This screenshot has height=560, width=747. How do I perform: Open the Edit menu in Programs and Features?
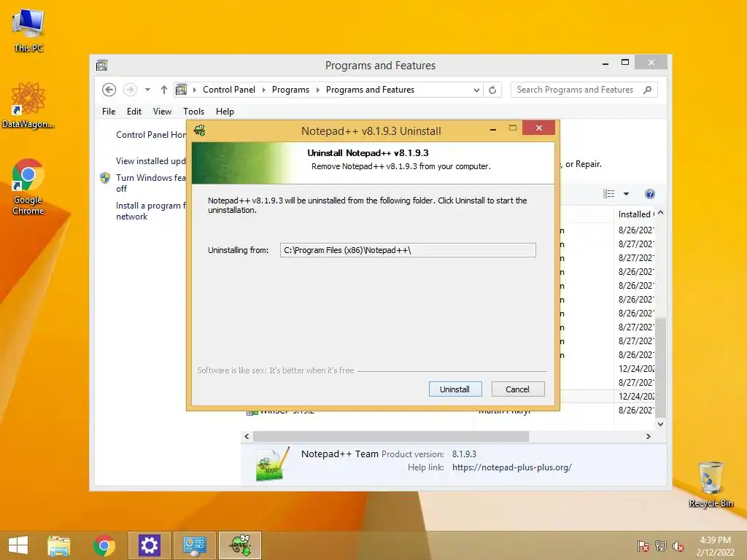coord(134,112)
